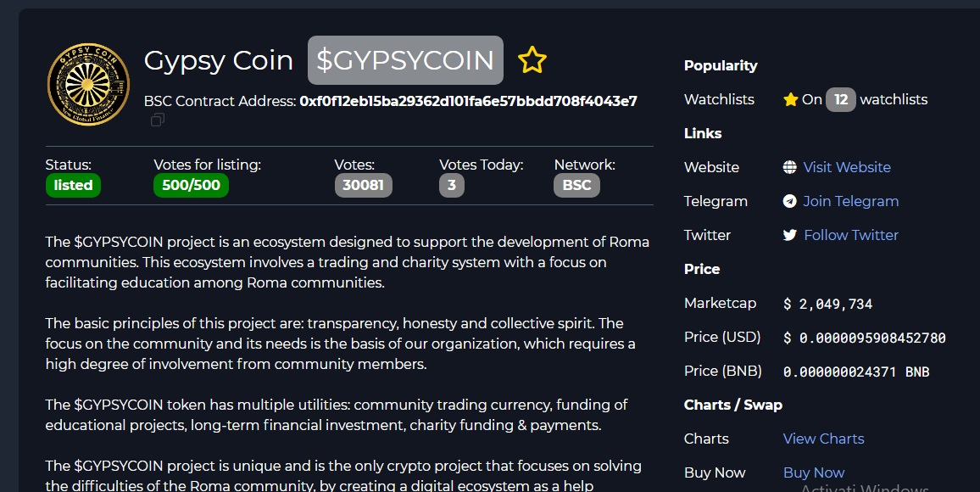Click the globe icon beside Visit Website
The image size is (980, 492).
pos(790,167)
